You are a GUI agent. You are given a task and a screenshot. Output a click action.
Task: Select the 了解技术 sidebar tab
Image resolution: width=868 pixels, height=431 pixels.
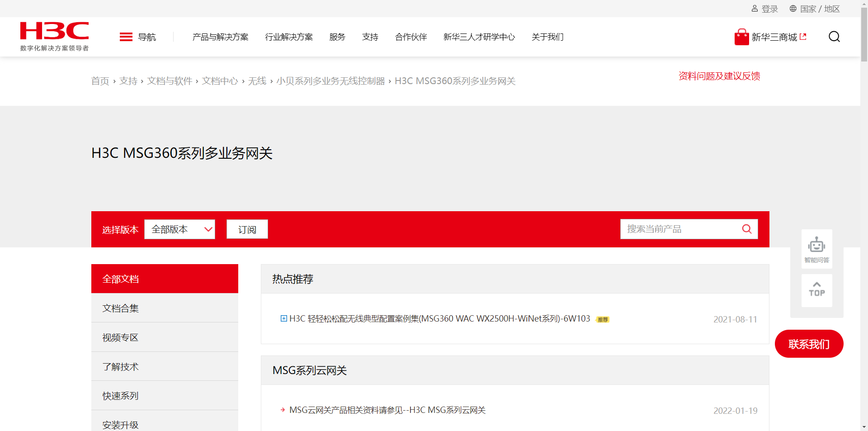coord(165,367)
